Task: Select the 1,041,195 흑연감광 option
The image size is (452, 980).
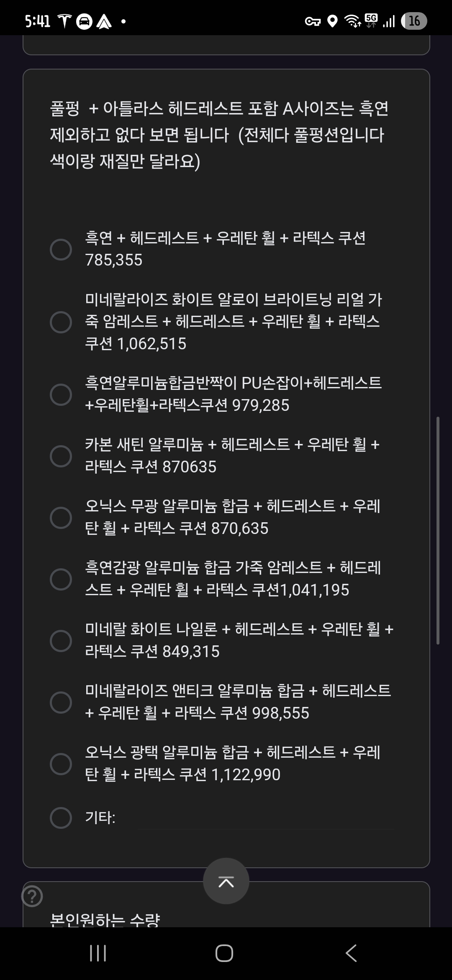Action: click(61, 579)
